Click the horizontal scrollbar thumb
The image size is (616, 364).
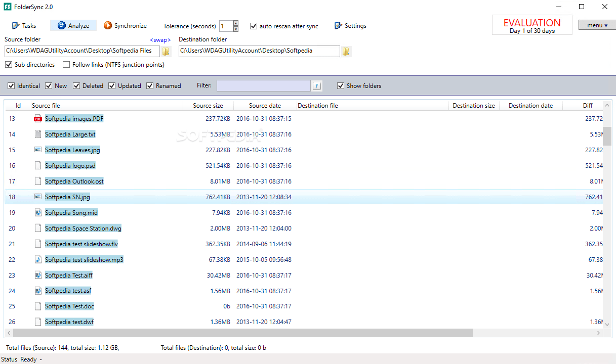coord(243,333)
